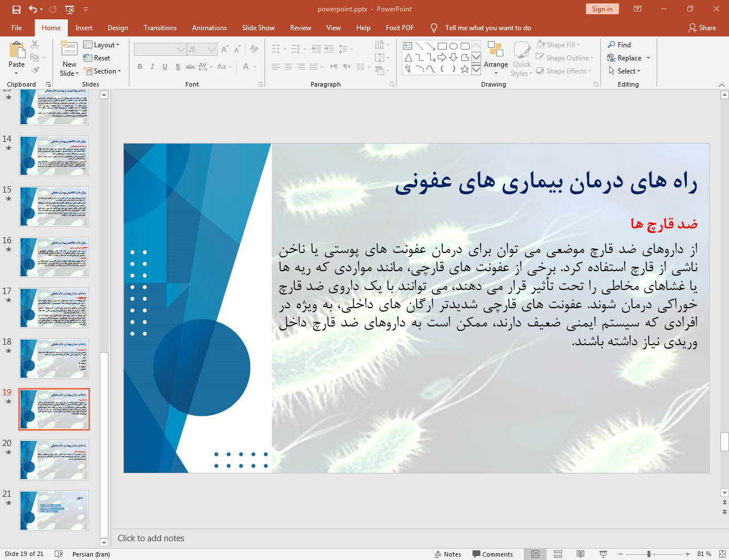Viewport: 729px width, 560px height.
Task: Click the Tell me lightbulb icon
Action: pyautogui.click(x=434, y=28)
